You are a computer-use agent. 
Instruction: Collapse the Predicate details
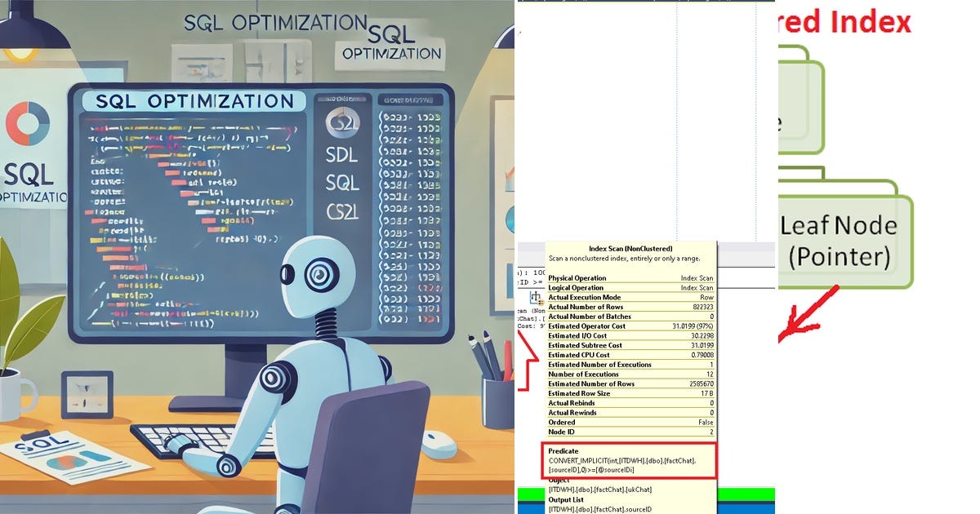click(563, 450)
